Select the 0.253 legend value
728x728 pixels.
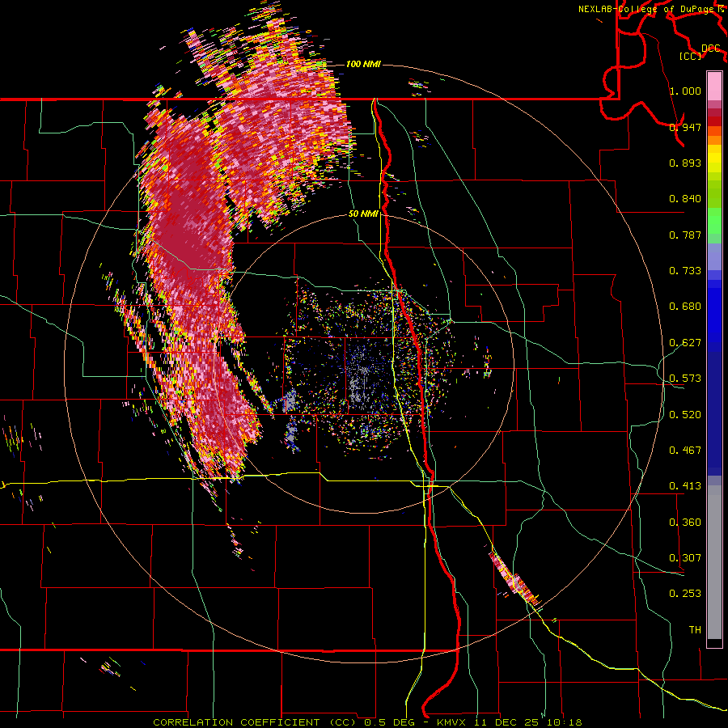[685, 594]
